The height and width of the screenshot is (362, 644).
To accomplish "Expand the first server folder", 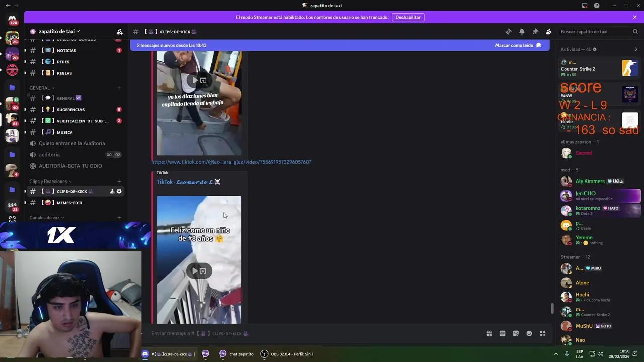I will point(12,87).
